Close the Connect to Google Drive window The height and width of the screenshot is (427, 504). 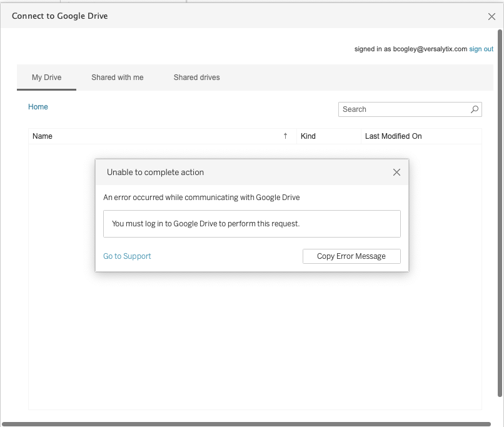coord(491,16)
